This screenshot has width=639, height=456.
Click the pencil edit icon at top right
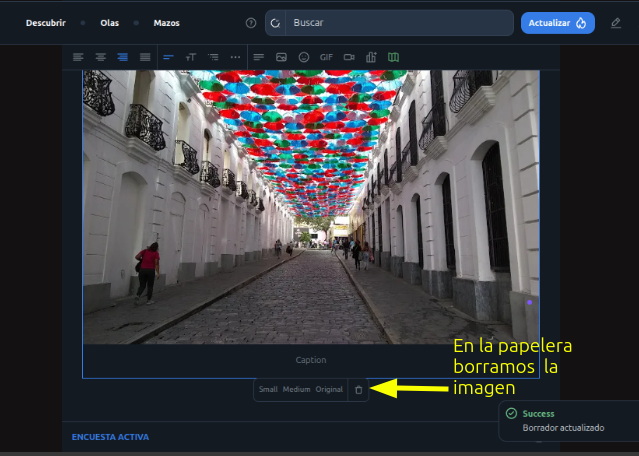coord(616,23)
